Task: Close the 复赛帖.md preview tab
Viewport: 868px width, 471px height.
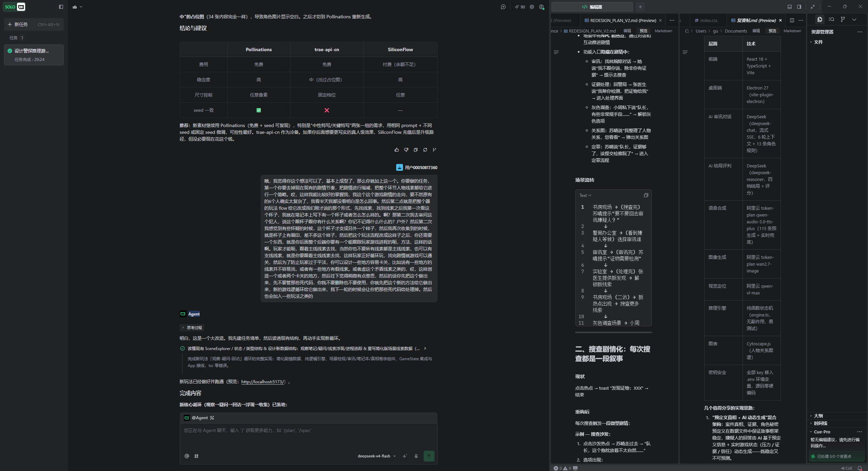Action: click(780, 20)
